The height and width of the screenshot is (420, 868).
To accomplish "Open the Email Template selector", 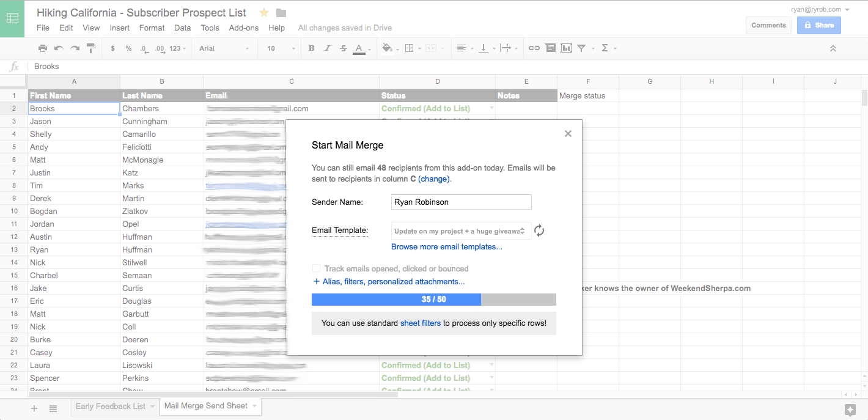I will [461, 230].
